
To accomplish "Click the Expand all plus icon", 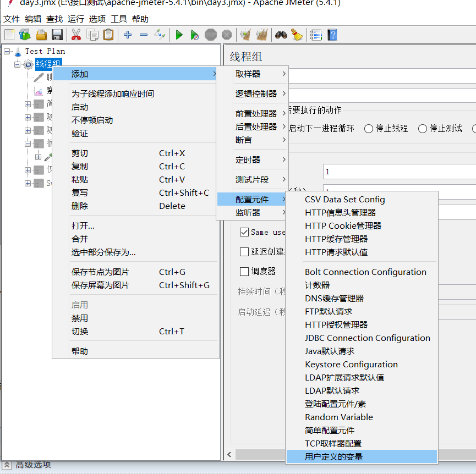I will (x=128, y=35).
